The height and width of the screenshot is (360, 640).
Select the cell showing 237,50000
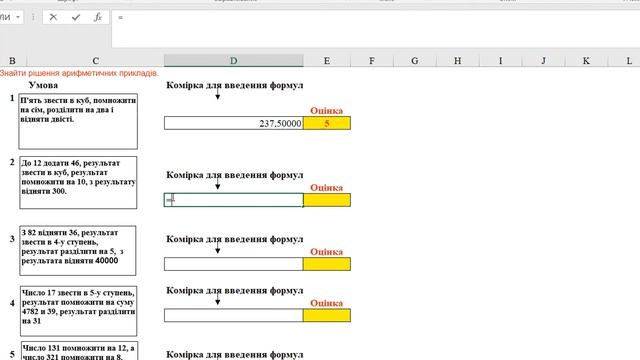click(x=233, y=123)
